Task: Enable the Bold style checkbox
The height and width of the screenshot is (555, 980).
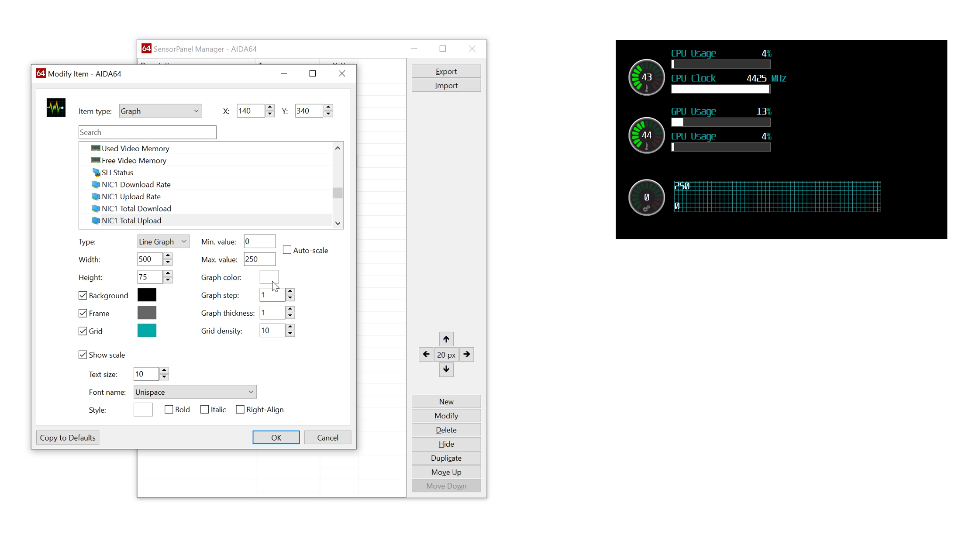Action: click(x=169, y=409)
